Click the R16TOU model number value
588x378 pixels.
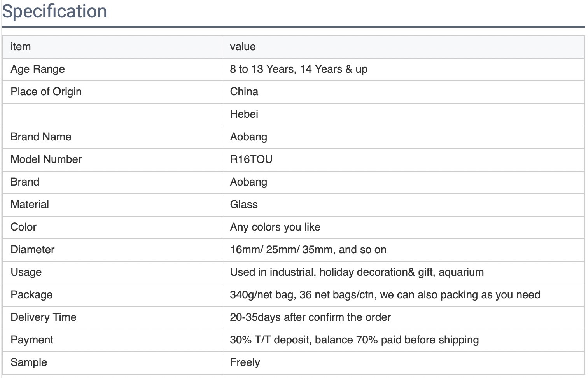251,159
